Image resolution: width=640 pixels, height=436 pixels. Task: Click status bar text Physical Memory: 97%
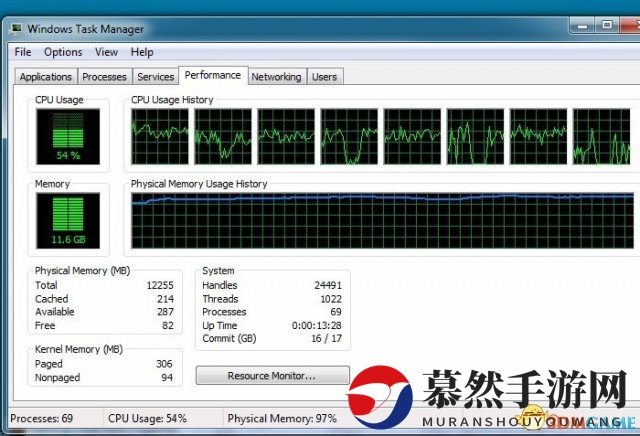point(282,418)
